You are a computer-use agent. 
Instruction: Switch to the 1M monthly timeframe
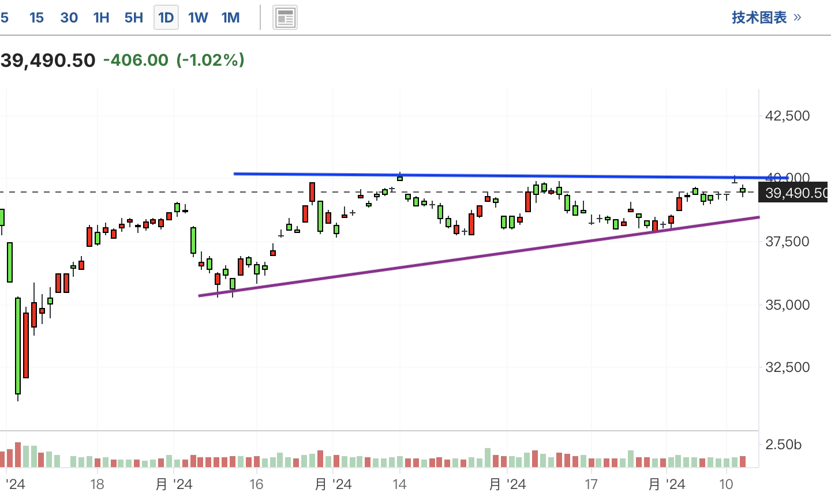click(x=230, y=17)
